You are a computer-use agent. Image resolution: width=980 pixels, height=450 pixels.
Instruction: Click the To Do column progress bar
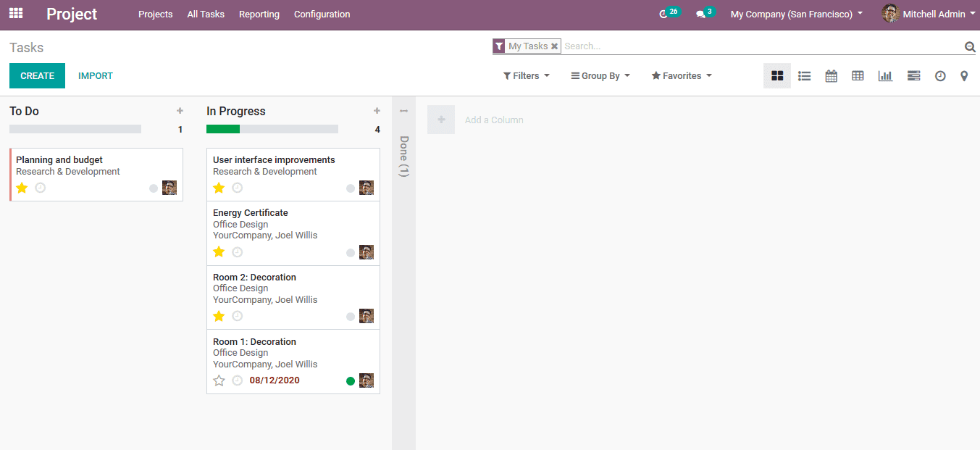click(75, 129)
